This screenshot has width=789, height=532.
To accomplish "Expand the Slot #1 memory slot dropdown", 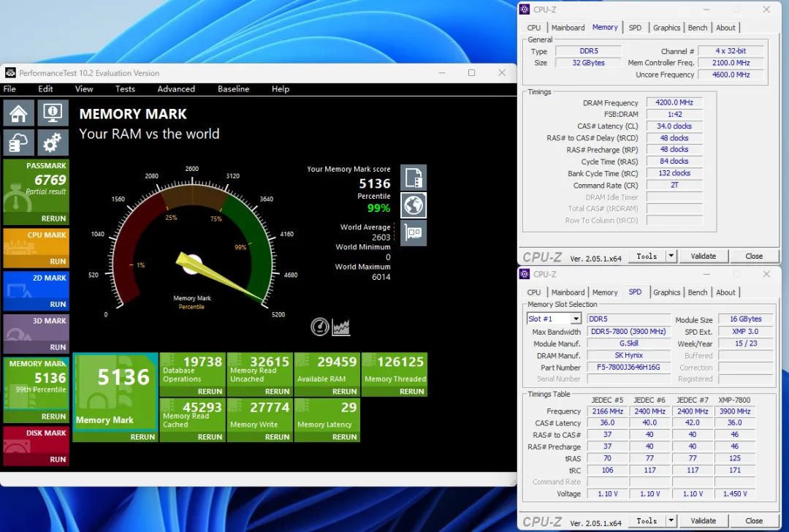I will (576, 319).
